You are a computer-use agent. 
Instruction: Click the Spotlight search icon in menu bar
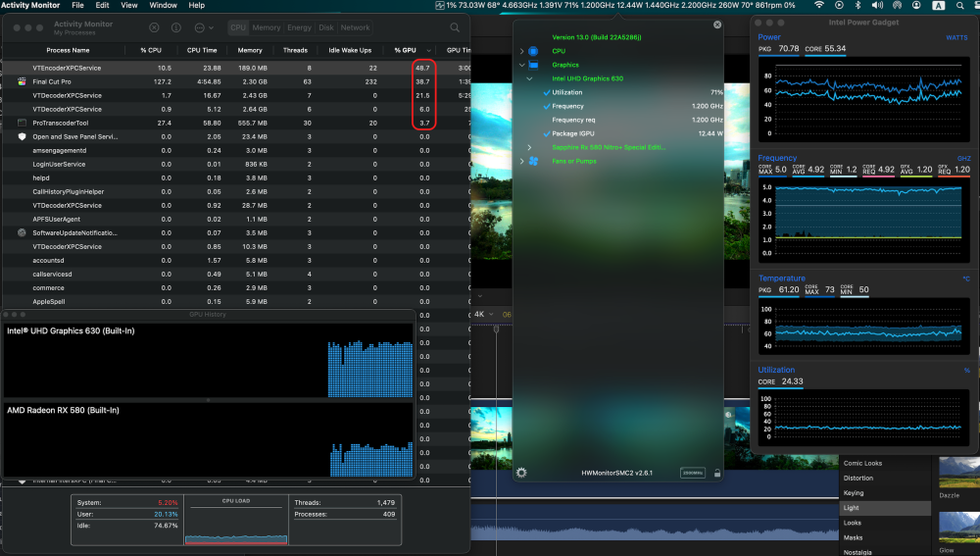coord(959,5)
